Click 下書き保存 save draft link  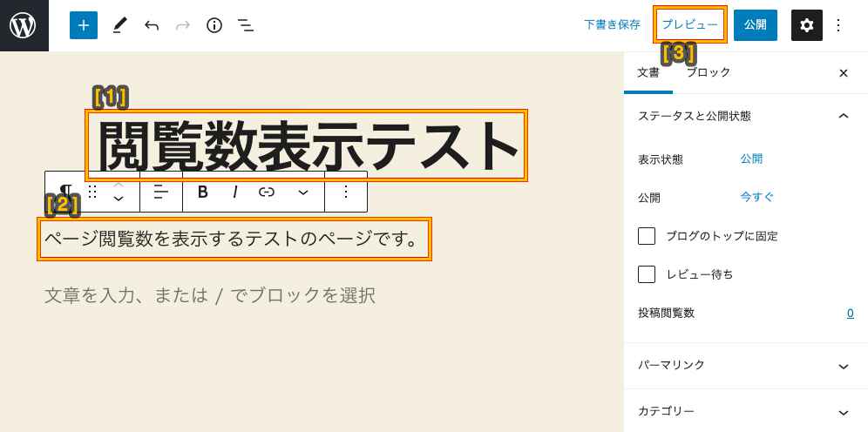point(613,25)
